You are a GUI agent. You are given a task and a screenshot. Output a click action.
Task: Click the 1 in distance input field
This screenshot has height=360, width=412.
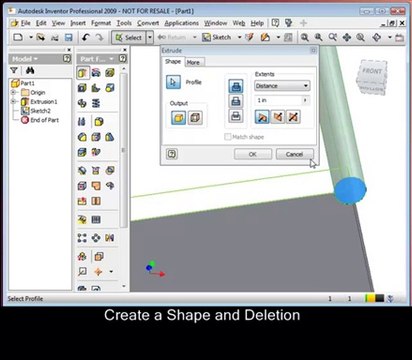coord(278,100)
